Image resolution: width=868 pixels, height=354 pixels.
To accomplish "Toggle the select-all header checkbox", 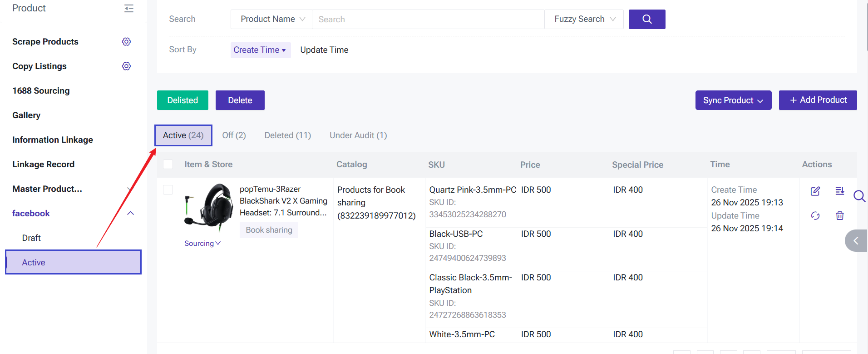I will point(168,165).
